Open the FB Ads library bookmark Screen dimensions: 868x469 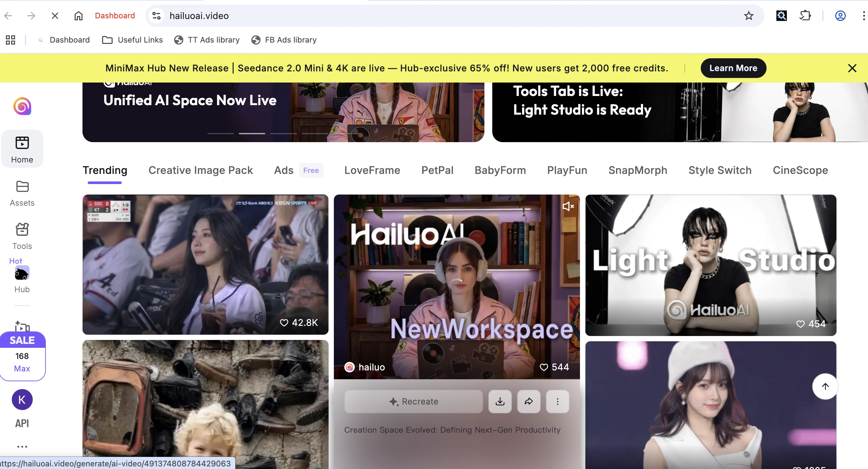pyautogui.click(x=284, y=40)
